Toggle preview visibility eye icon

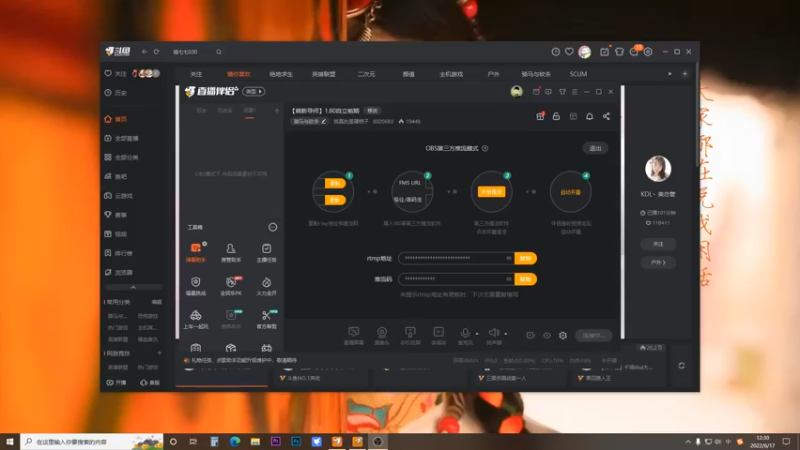pyautogui.click(x=547, y=335)
